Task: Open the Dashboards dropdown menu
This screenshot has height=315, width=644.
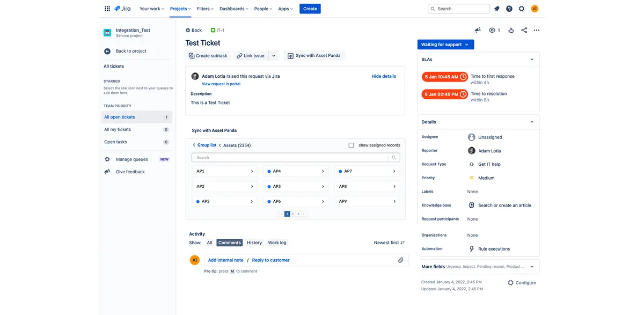Action: click(234, 9)
